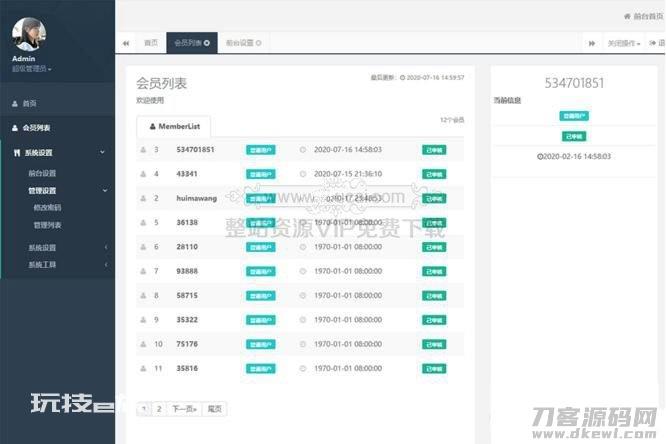This screenshot has width=666, height=444.
Task: Click user icon in row 534701851
Action: click(143, 150)
